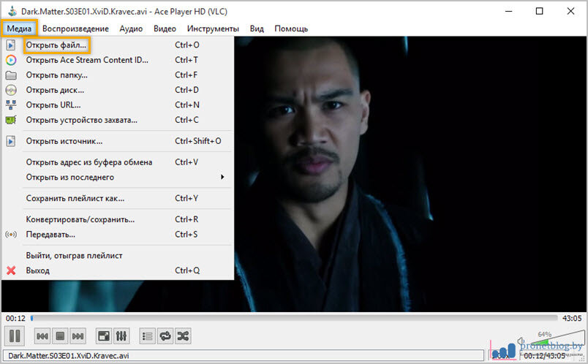
Task: Choose Сохранить плейлист как...
Action: click(x=118, y=198)
